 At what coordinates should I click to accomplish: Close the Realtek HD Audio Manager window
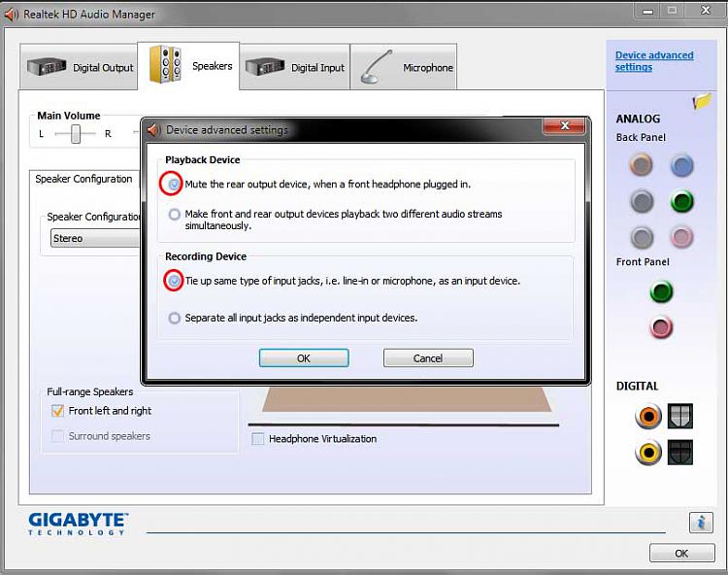pyautogui.click(x=706, y=11)
